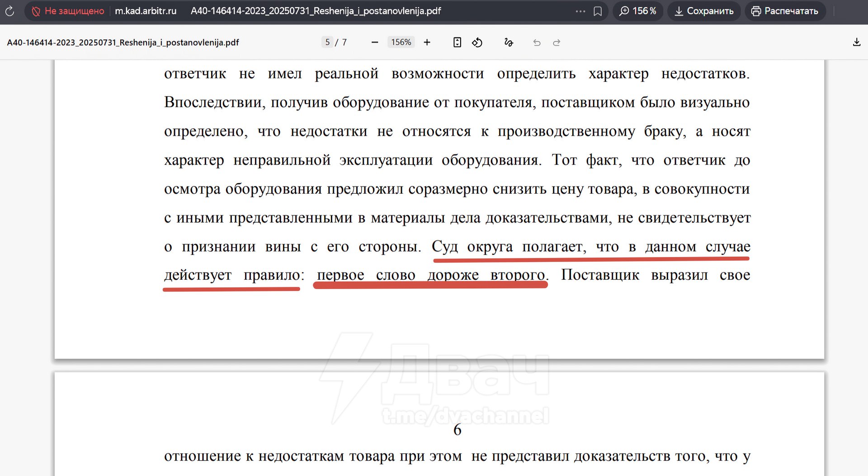Click the m.kad.arbitr.ru address text
868x476 pixels.
click(x=146, y=11)
